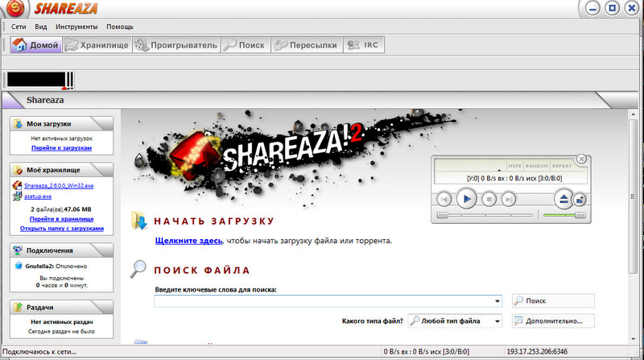Click the 2 файла(ов), 47.06 MB text
The image size is (644, 360).
pyautogui.click(x=61, y=209)
